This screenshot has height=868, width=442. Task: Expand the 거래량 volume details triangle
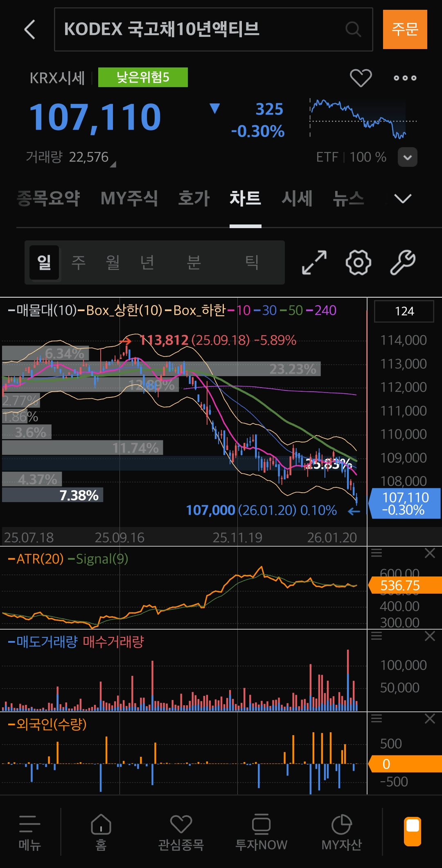click(113, 164)
